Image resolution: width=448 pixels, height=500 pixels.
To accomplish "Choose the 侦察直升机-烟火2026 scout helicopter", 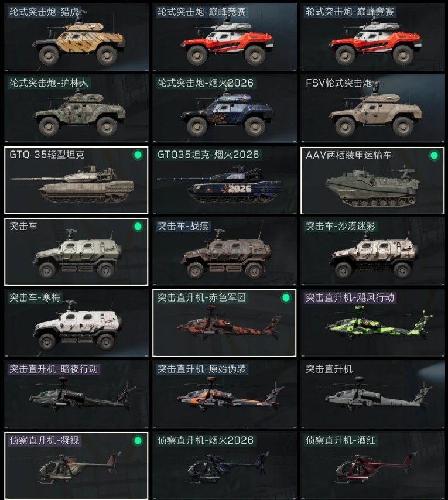I will 224,466.
